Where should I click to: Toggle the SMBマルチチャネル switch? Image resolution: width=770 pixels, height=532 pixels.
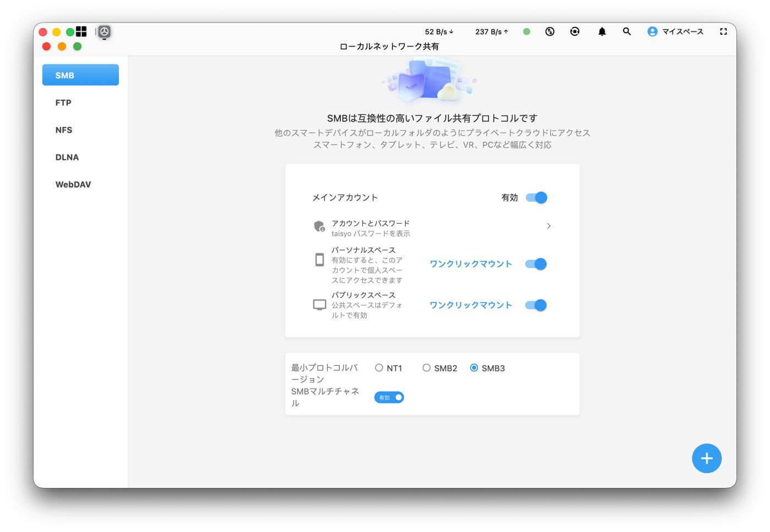pos(389,397)
